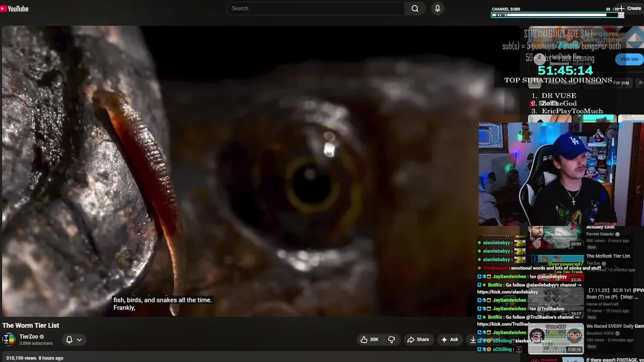The width and height of the screenshot is (644, 362).
Task: Click TruShadow's emotional words chat message
Action: point(555,268)
